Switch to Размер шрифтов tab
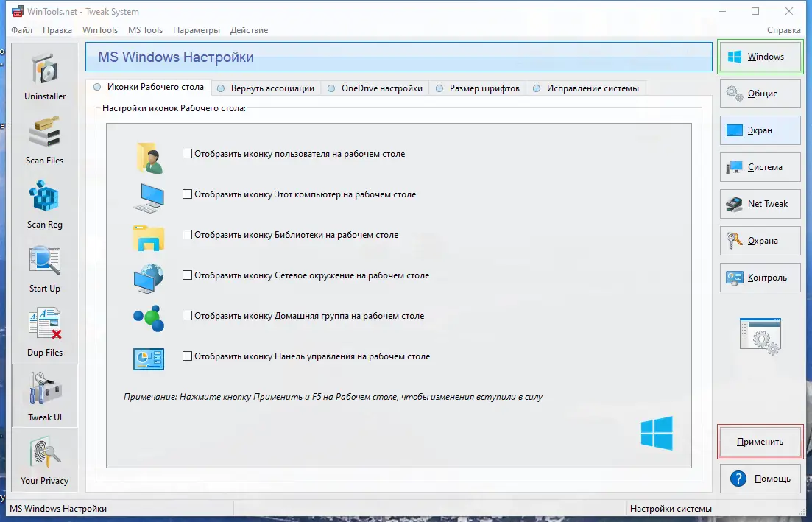812x522 pixels. tap(478, 88)
